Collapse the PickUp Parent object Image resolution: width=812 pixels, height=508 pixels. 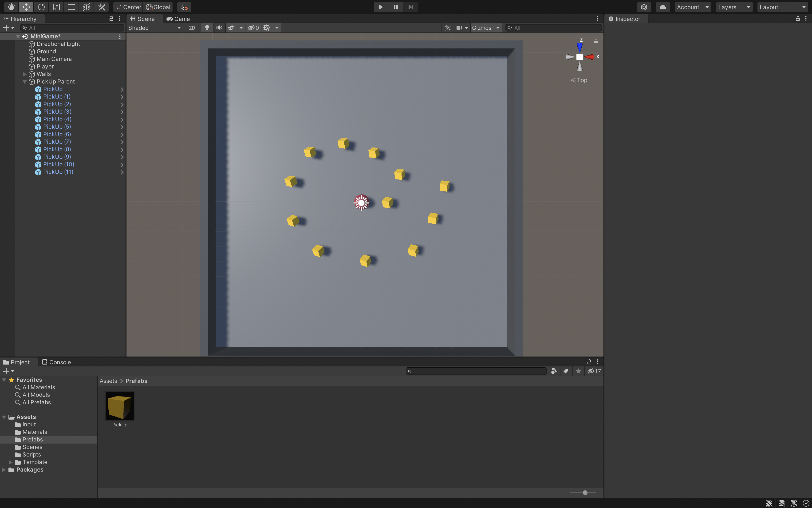[x=24, y=82]
